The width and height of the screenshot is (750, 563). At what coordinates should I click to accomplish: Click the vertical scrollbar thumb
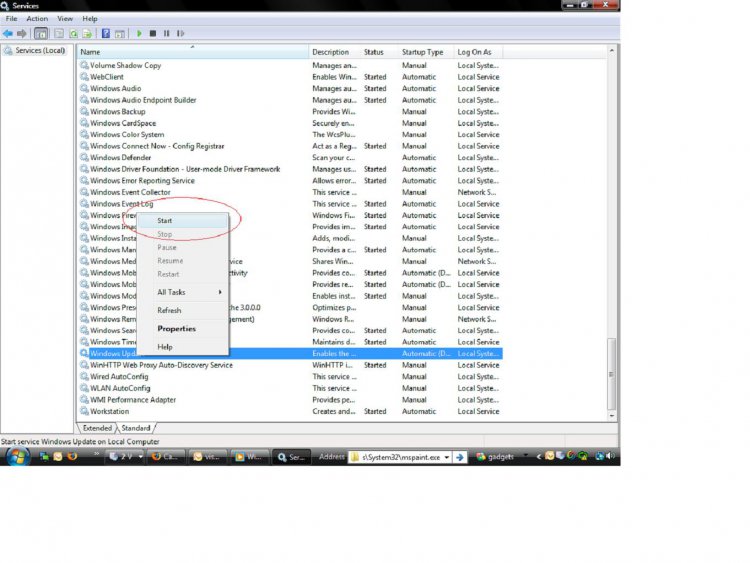pos(611,374)
